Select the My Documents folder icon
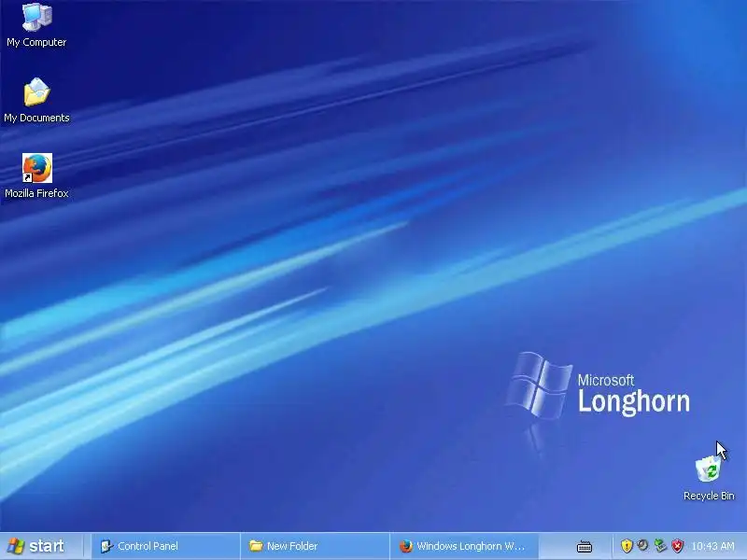 36,91
